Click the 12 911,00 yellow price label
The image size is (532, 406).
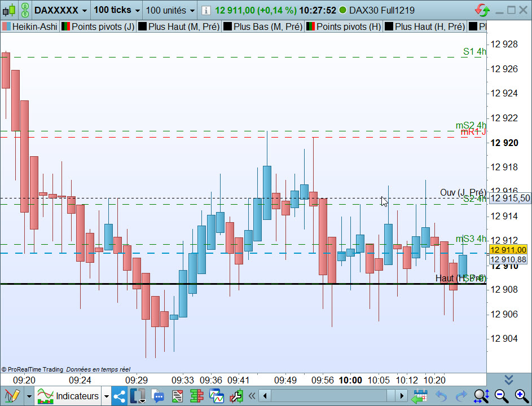click(508, 250)
